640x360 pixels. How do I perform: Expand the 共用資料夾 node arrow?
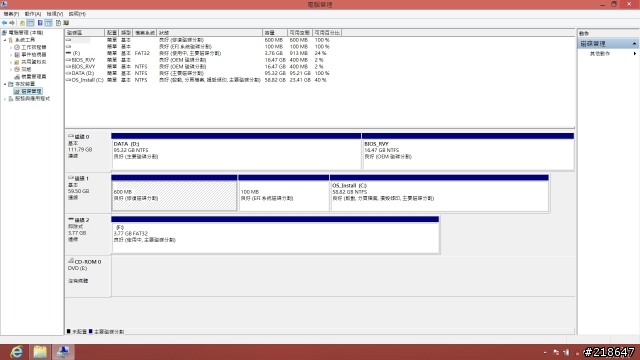point(11,62)
